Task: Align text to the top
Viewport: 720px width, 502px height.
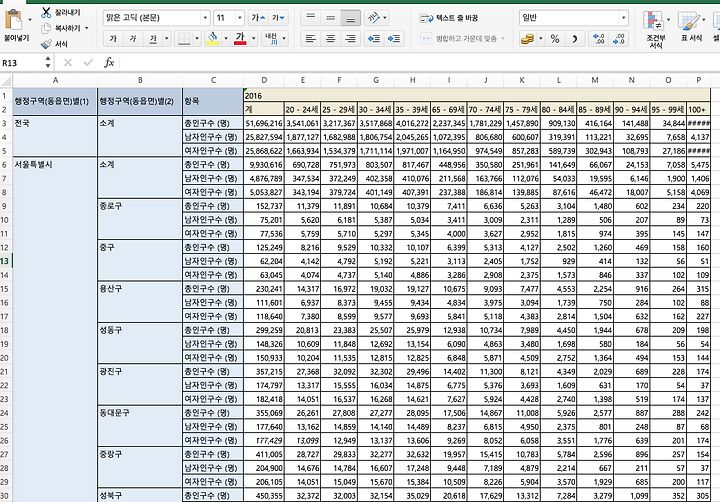Action: pyautogui.click(x=310, y=18)
